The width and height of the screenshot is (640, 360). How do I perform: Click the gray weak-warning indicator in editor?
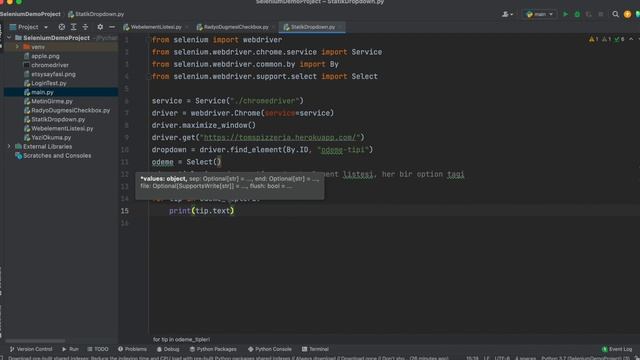click(x=607, y=39)
